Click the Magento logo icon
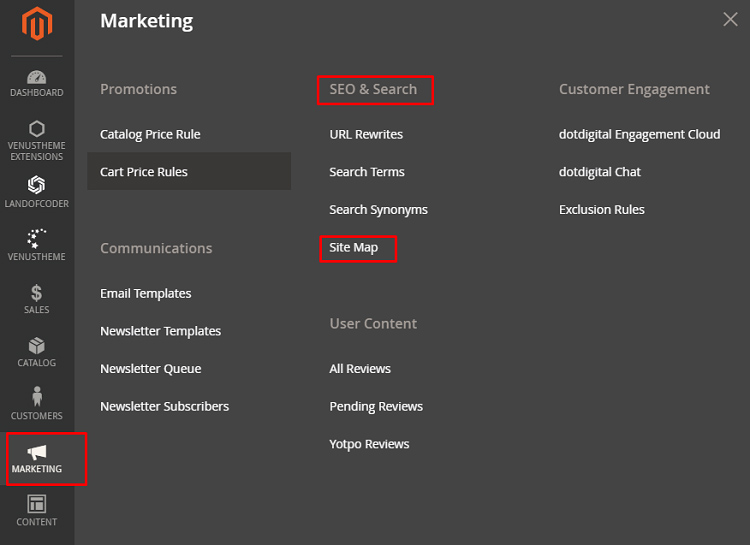 click(37, 24)
